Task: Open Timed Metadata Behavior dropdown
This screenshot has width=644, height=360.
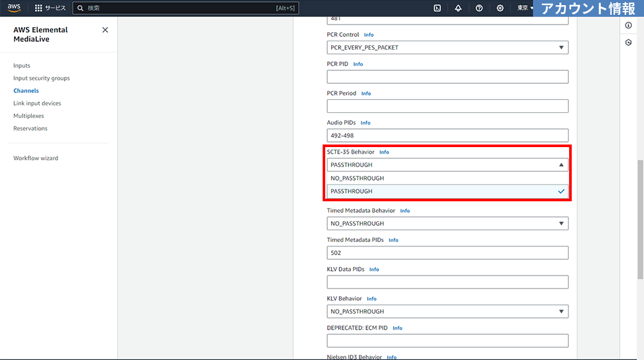Action: click(447, 224)
